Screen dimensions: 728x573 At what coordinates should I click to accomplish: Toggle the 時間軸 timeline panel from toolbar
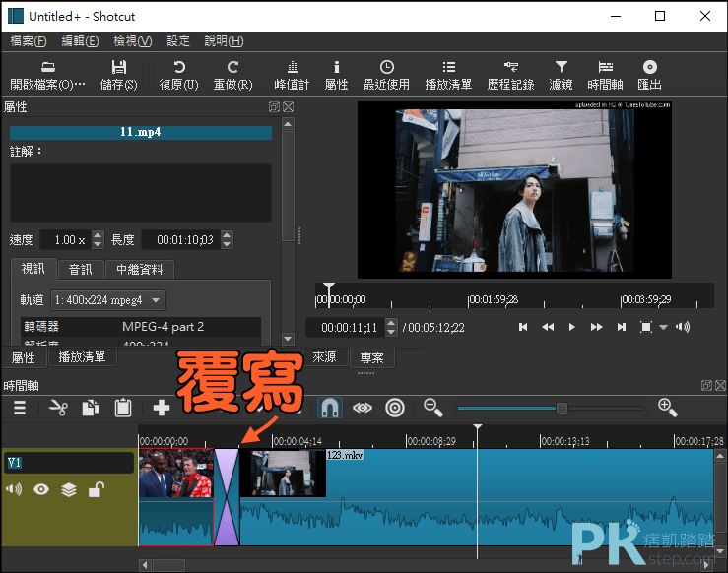605,76
